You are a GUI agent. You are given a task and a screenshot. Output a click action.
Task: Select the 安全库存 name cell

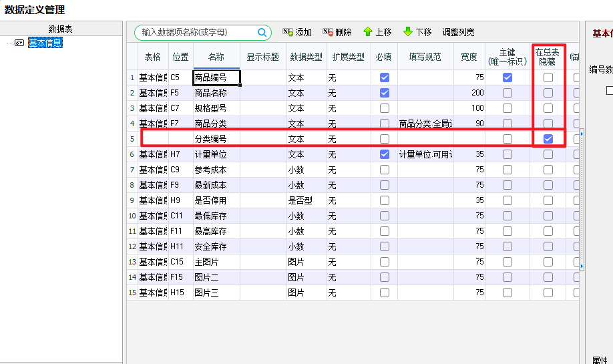[x=216, y=246]
